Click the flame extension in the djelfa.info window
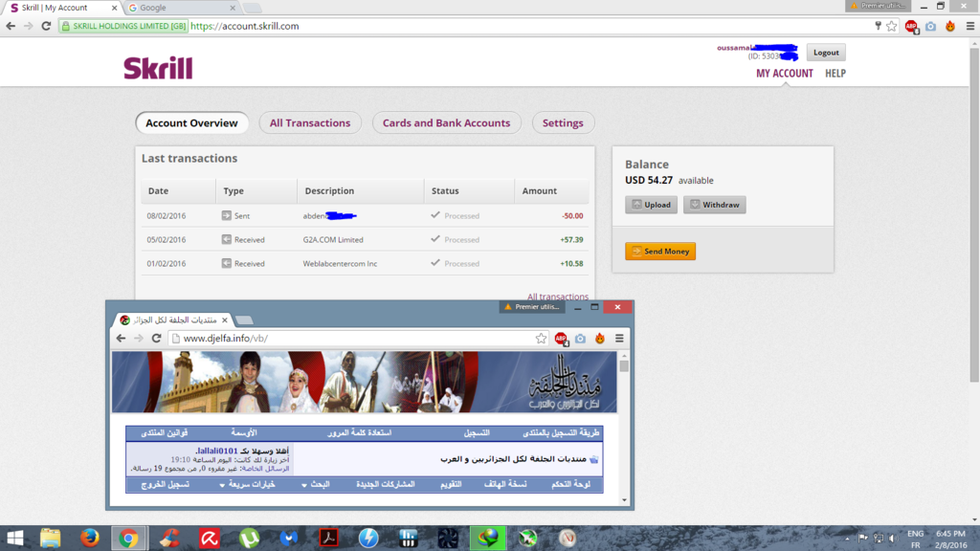This screenshot has height=551, width=980. [x=599, y=338]
